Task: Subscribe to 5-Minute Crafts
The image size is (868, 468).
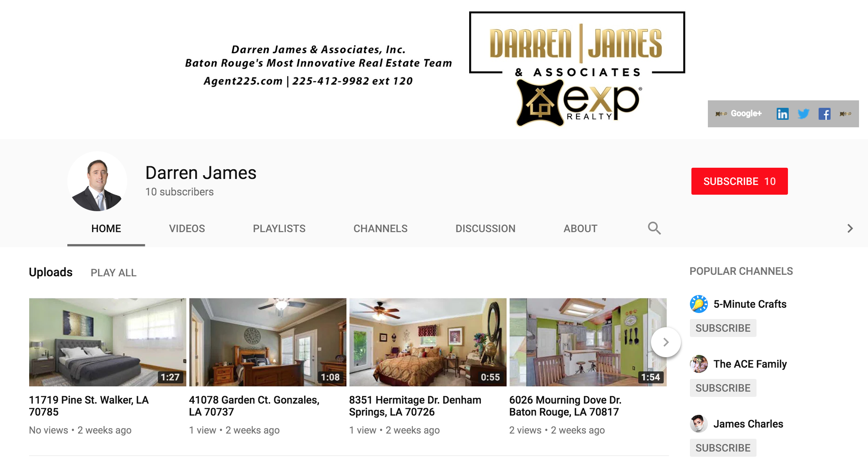Action: [723, 328]
